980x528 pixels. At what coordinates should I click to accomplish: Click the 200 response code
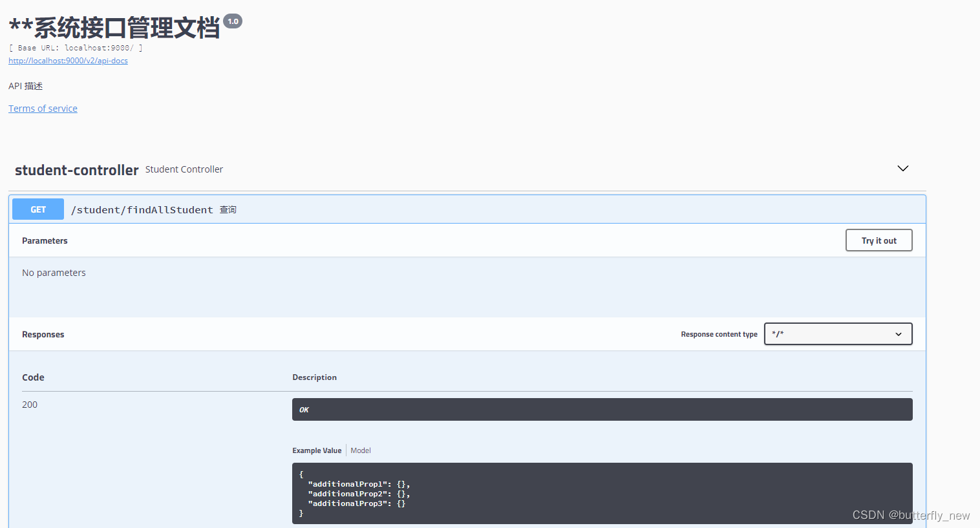30,405
